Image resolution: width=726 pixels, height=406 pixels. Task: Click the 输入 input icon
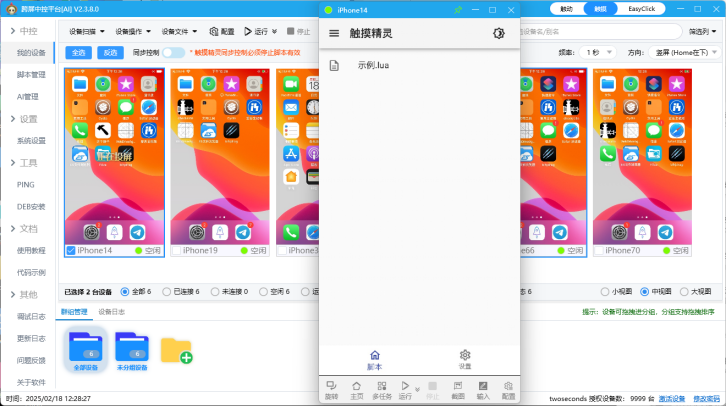click(x=483, y=388)
